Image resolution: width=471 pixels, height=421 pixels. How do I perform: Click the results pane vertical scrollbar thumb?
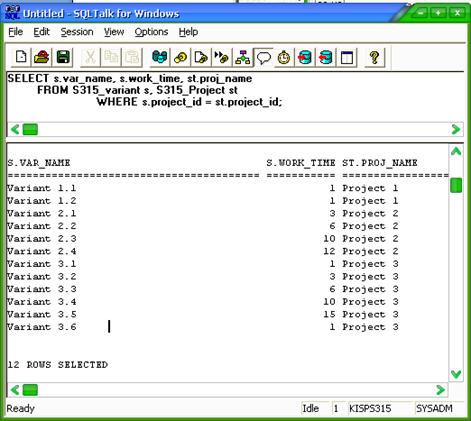coord(456,185)
